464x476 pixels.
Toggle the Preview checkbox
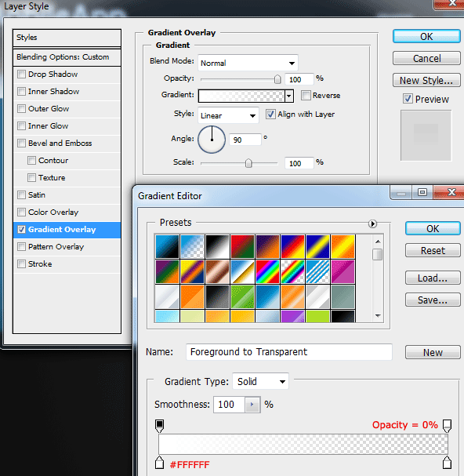tap(408, 99)
